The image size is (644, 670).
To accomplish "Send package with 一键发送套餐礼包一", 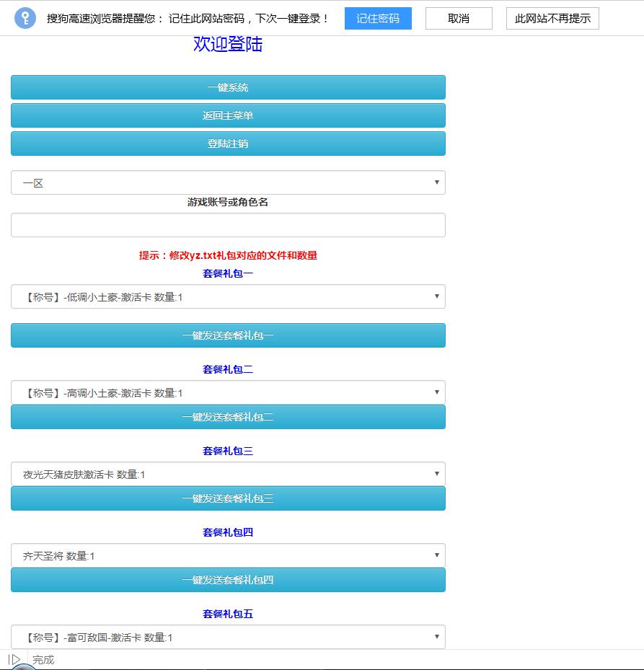I will [x=228, y=335].
